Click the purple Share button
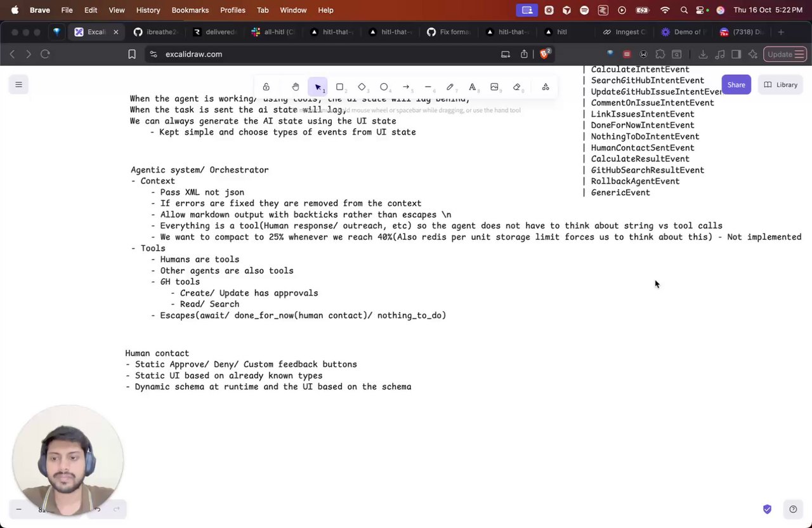 click(x=736, y=84)
